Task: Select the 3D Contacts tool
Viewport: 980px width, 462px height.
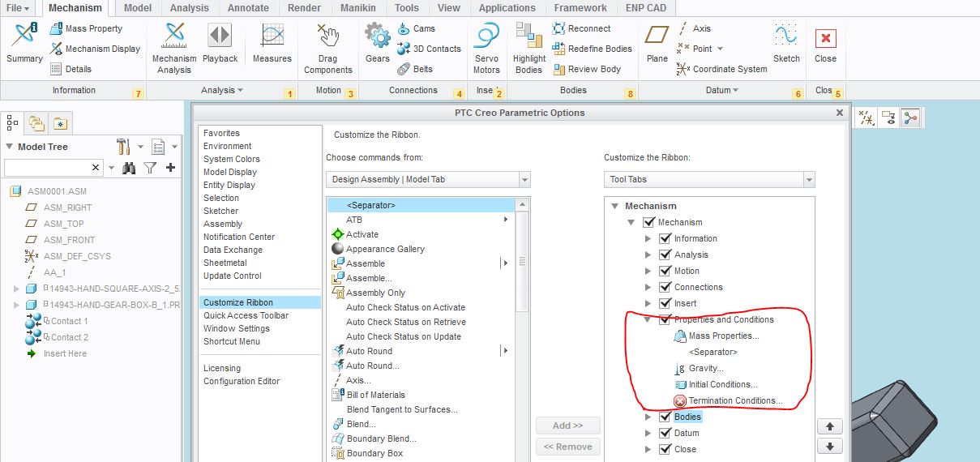Action: tap(429, 49)
